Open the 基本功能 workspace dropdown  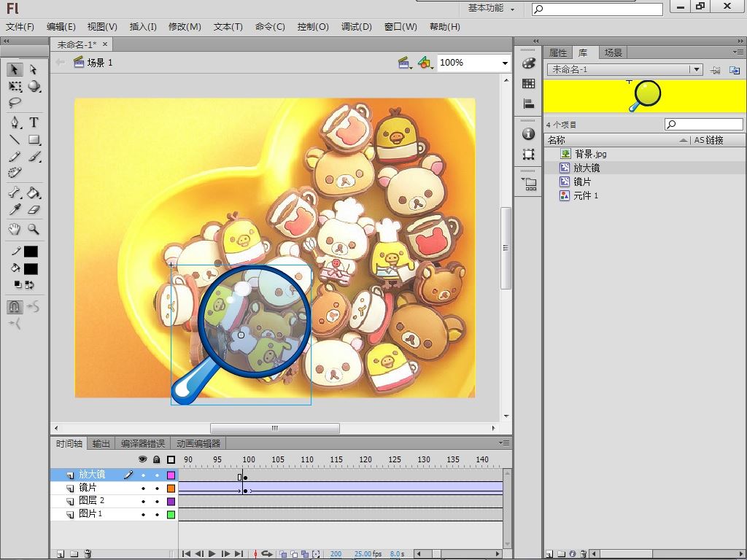491,8
